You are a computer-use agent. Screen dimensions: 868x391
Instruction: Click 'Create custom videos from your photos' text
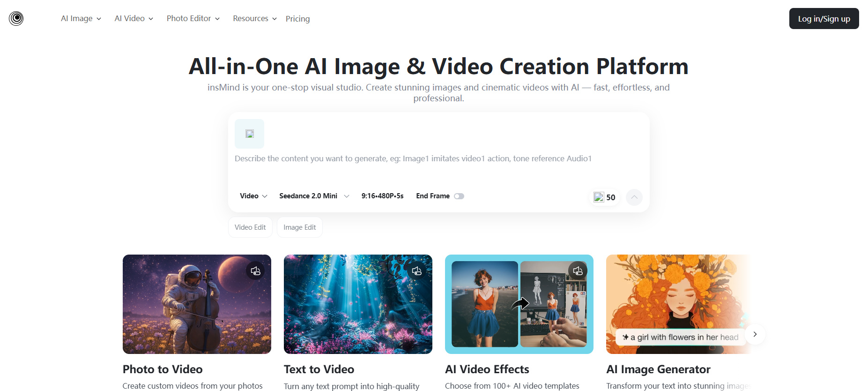coord(193,386)
